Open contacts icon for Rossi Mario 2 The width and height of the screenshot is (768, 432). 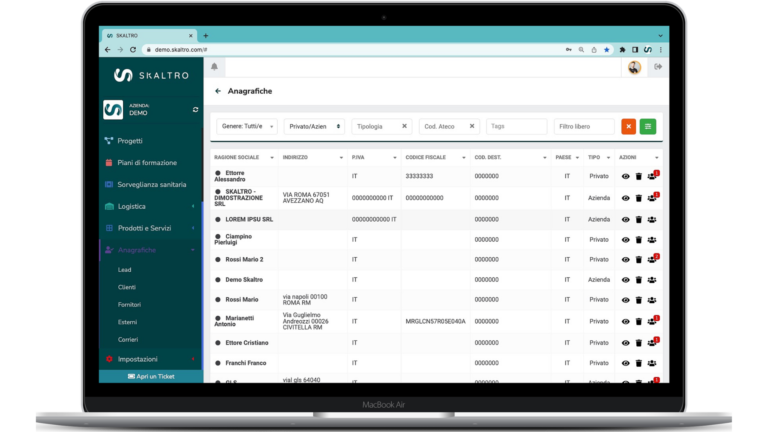pyautogui.click(x=652, y=259)
